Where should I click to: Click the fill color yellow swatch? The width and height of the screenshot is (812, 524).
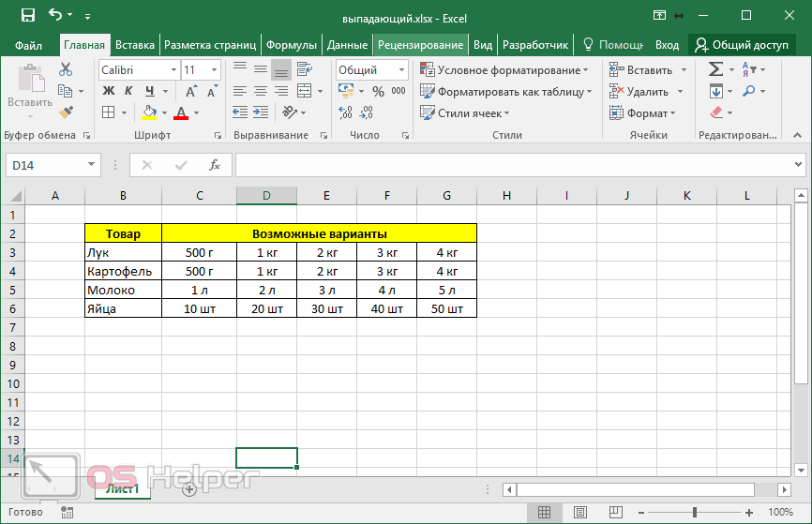(x=148, y=112)
